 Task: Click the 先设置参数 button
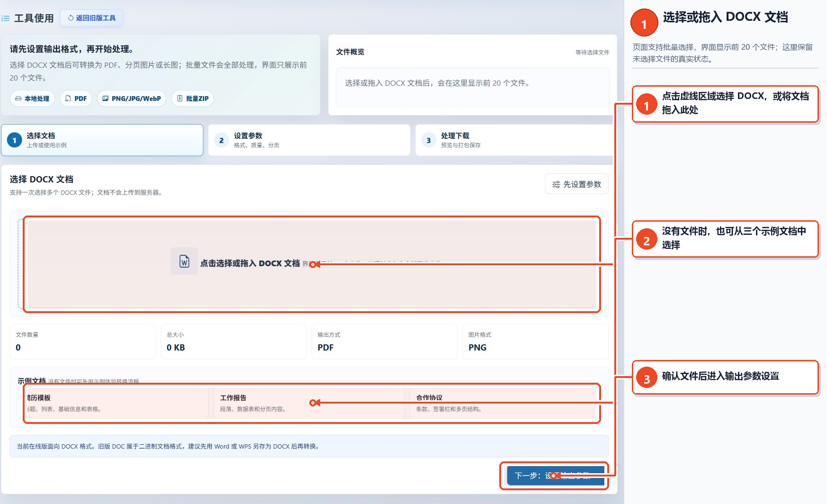point(577,184)
